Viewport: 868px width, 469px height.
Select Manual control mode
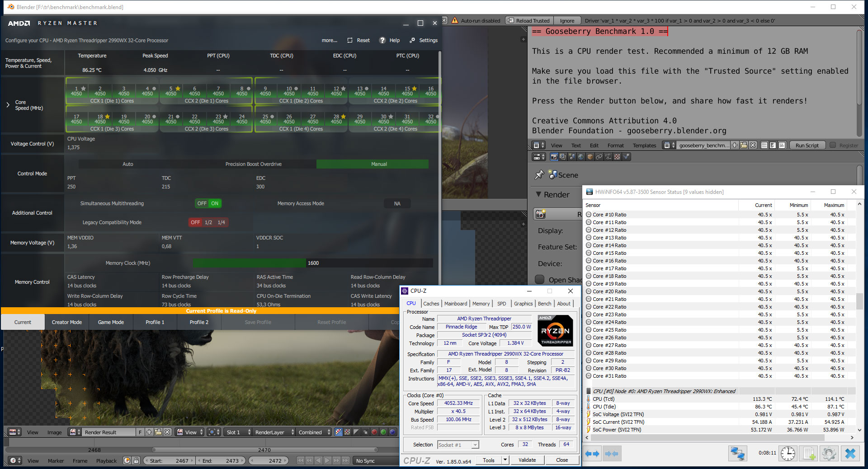pyautogui.click(x=373, y=164)
